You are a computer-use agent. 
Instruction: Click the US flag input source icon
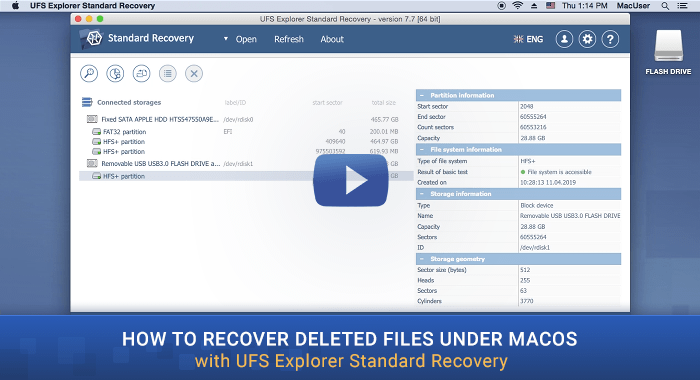(550, 6)
